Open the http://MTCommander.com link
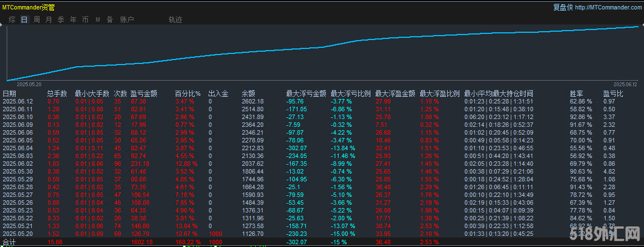The height and width of the screenshot is (247, 644). coord(608,7)
